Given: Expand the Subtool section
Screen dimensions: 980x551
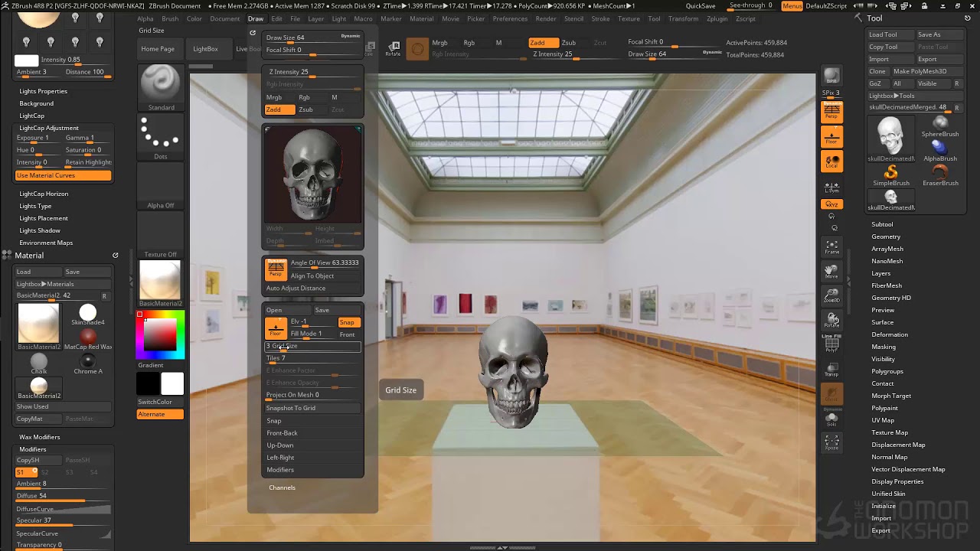Looking at the screenshot, I should tap(882, 224).
